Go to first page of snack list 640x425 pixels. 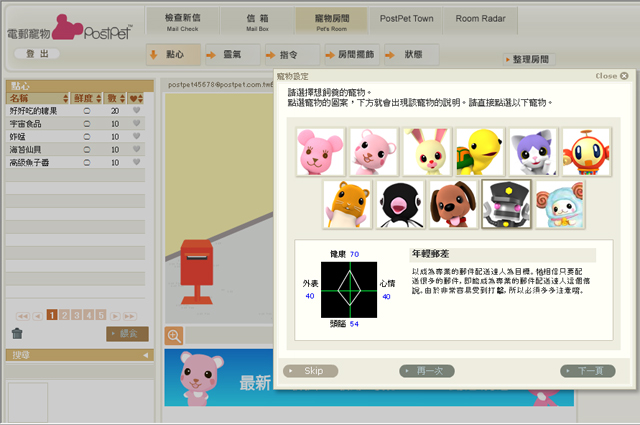coord(23,316)
